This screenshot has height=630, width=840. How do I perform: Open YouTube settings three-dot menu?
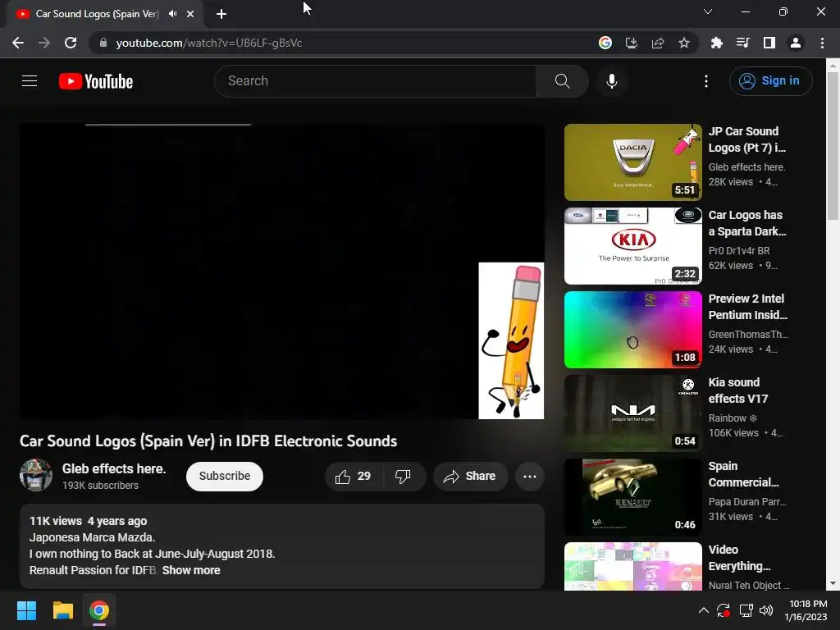706,81
